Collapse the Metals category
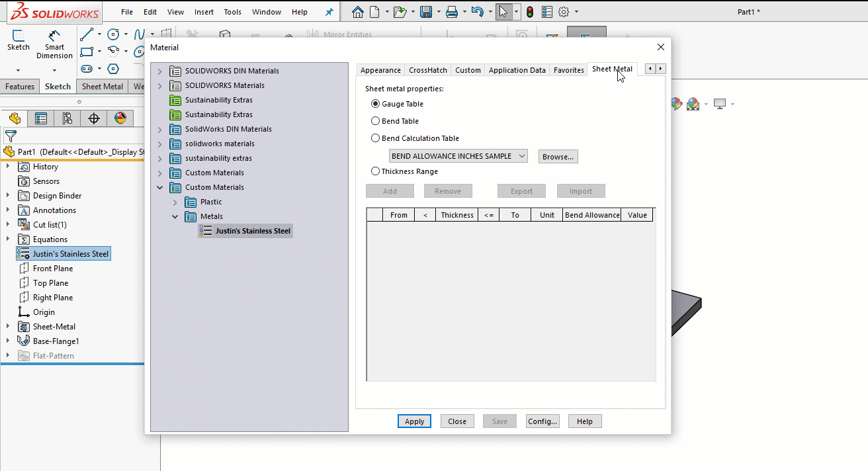The width and height of the screenshot is (868, 471). pyautogui.click(x=175, y=216)
